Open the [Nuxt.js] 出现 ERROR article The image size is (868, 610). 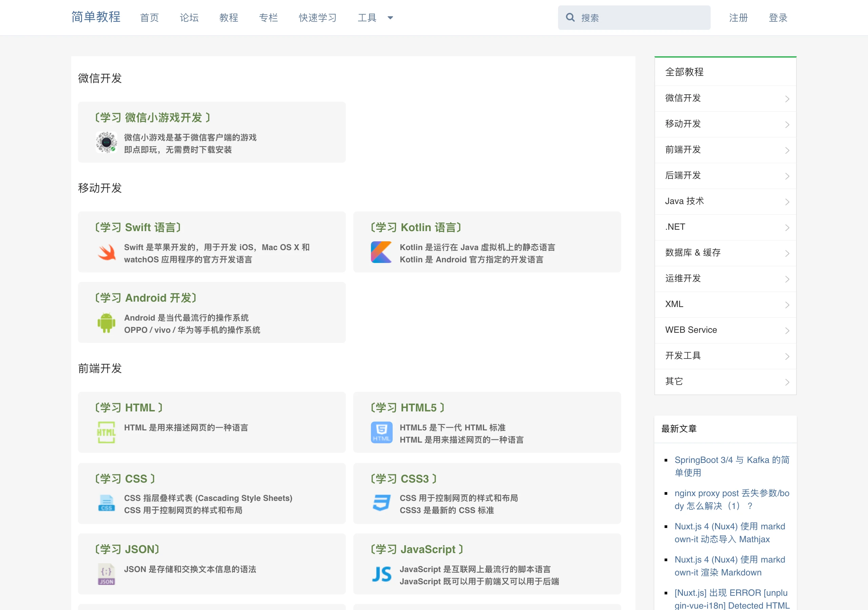coord(732,599)
